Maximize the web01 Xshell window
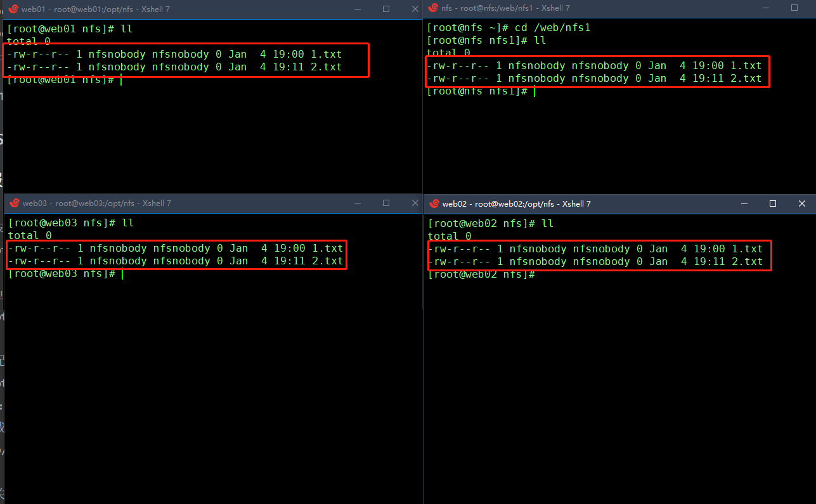This screenshot has width=816, height=504. tap(386, 9)
